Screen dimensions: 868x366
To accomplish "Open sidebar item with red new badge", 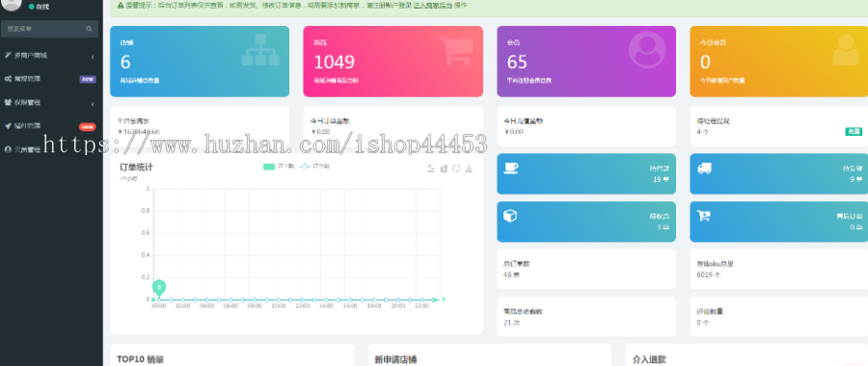I will coord(51,126).
